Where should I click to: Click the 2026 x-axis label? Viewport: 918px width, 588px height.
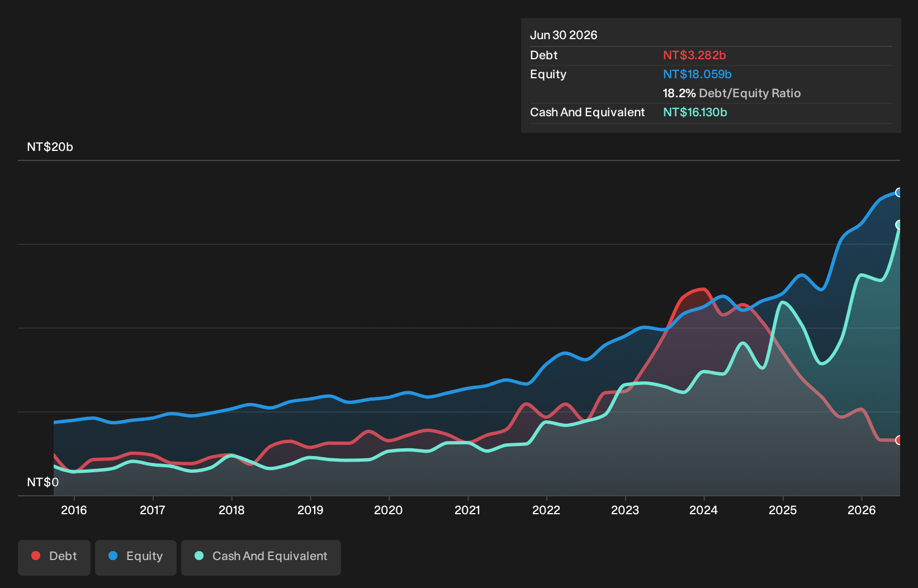pyautogui.click(x=862, y=510)
